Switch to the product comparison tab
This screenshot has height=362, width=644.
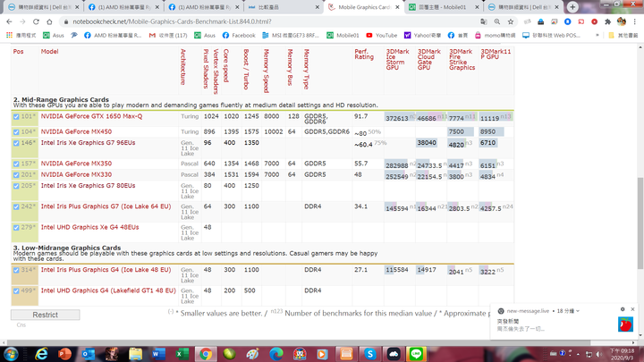tap(284, 7)
